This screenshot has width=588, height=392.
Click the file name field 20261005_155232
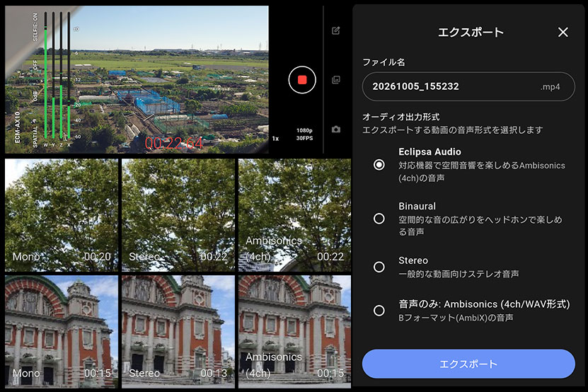[x=468, y=86]
